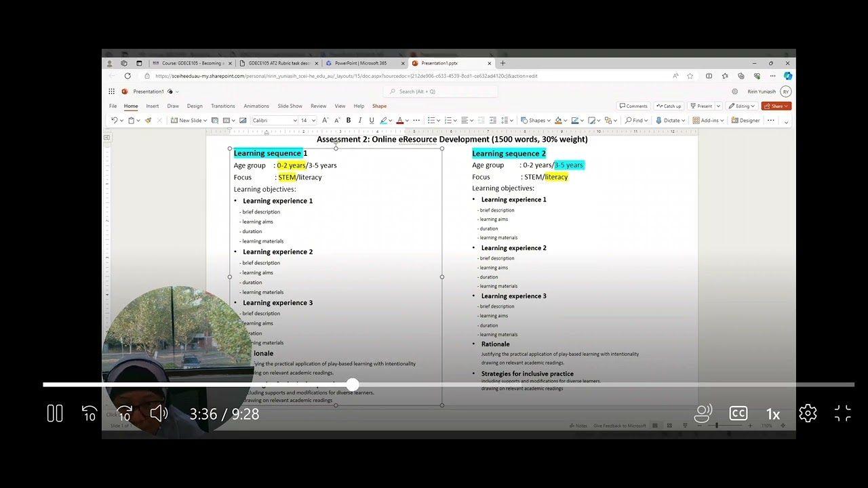Click the RY account avatar
Viewport: 868px width, 488px height.
click(x=786, y=91)
